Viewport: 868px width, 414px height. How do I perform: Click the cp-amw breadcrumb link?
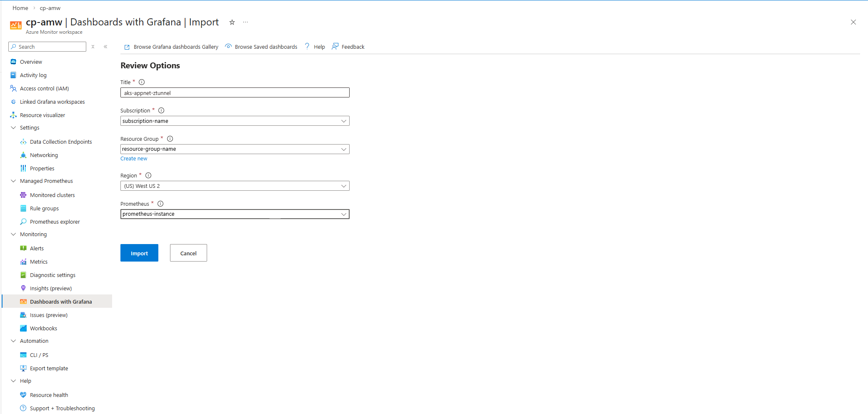(50, 8)
